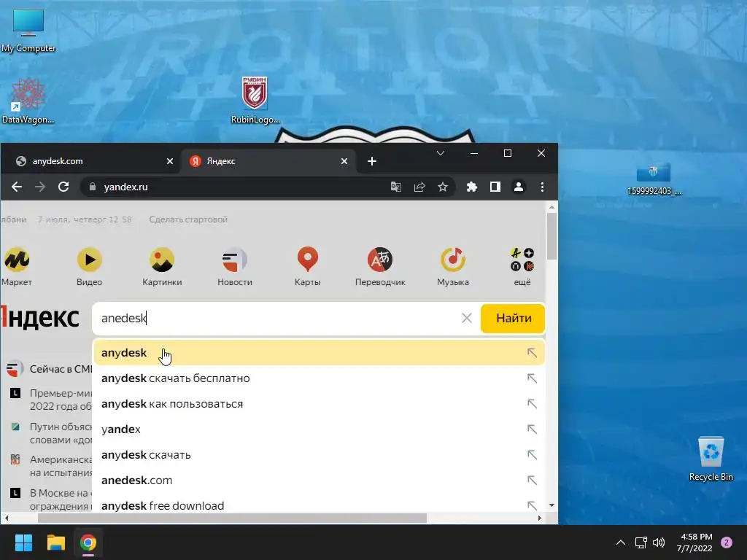
Task: Click the horizontal page scrollbar thumb
Action: click(232, 518)
